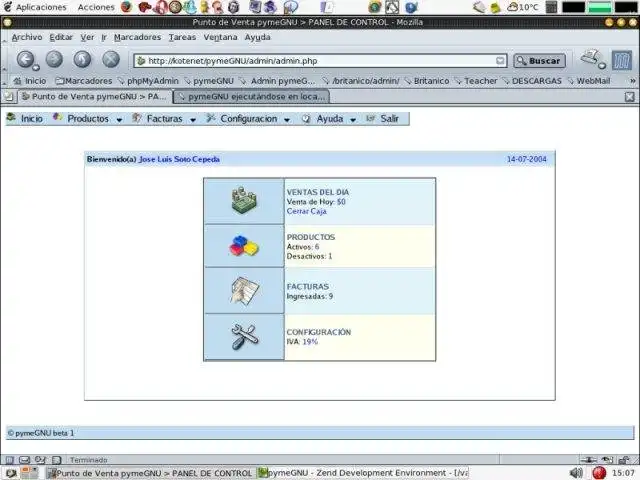The height and width of the screenshot is (480, 640).
Task: Click the Print icon in the toolbar
Action: 592,59
